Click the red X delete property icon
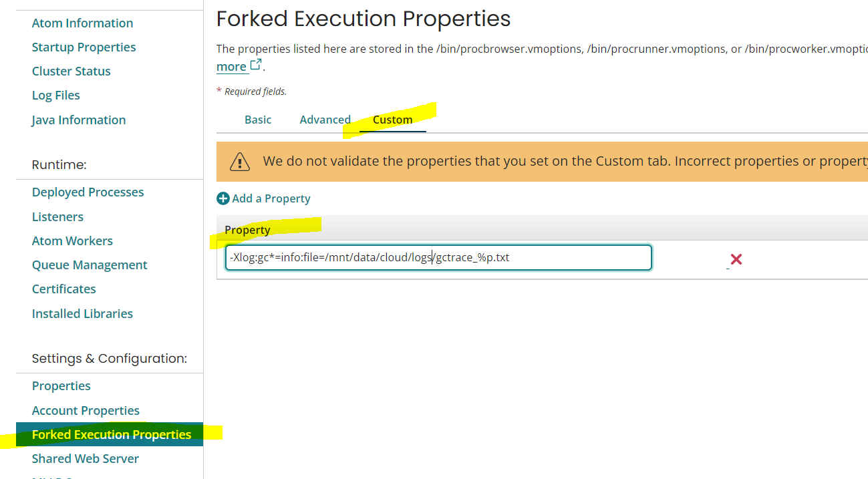Screen dimensions: 868x479 tap(736, 259)
